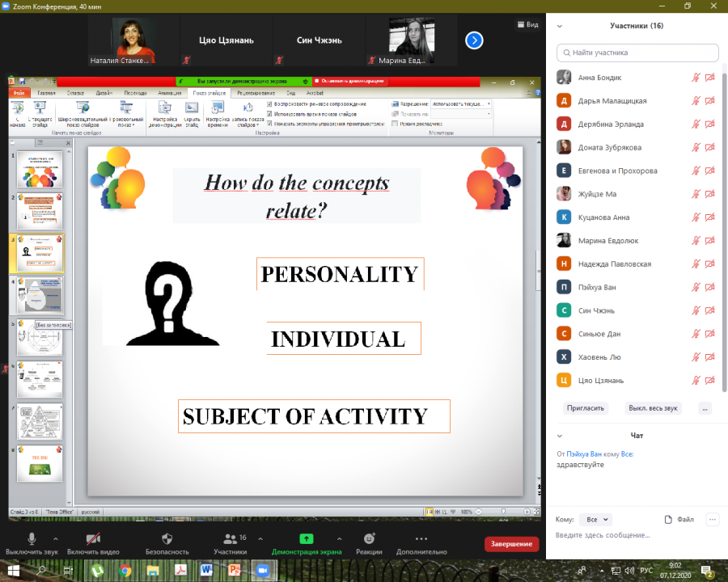
Task: Switch to the Анимация ribbon tab
Action: coord(170,93)
